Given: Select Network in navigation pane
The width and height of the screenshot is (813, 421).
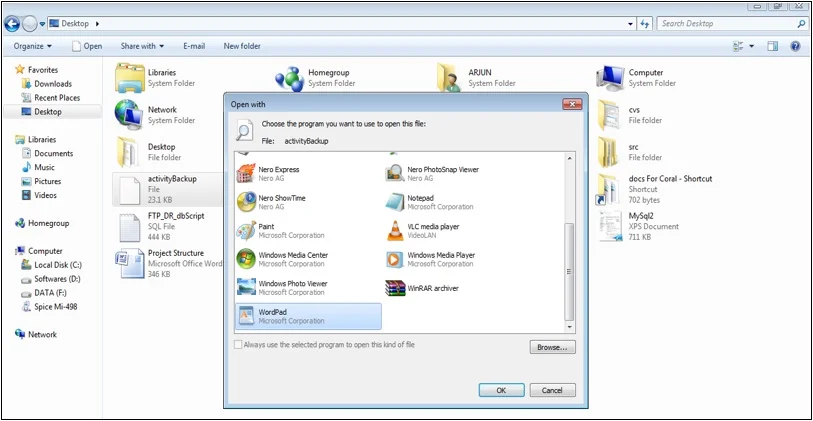Looking at the screenshot, I should [36, 335].
